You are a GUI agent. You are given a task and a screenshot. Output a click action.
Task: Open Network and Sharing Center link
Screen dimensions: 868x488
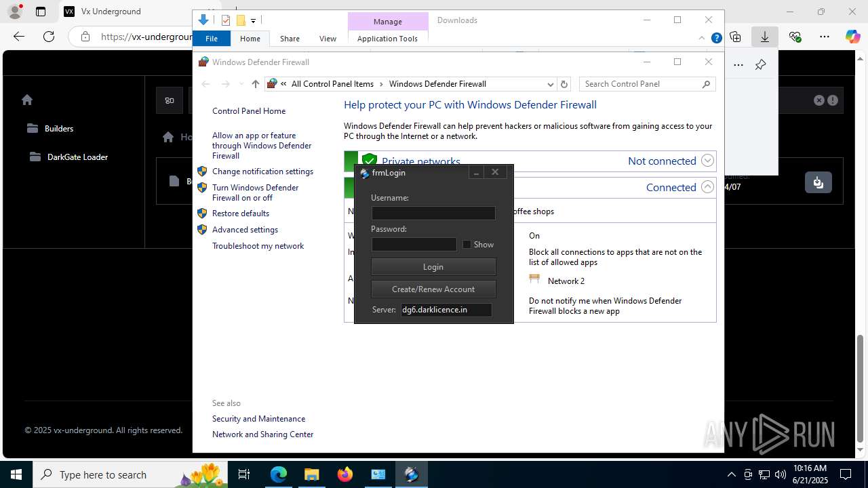pos(262,434)
